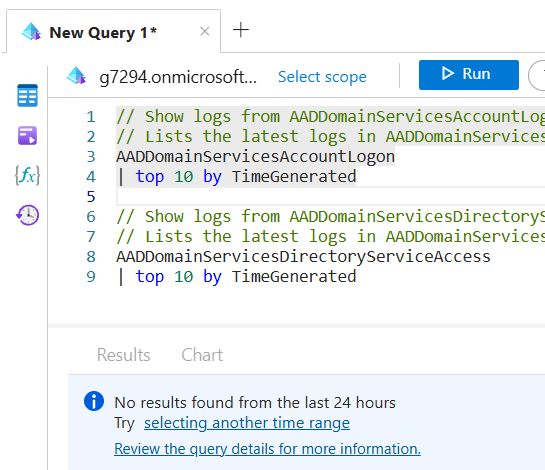Click the workspace icon beside g7294.onmicrosoft
This screenshot has height=470, width=545.
[x=76, y=75]
